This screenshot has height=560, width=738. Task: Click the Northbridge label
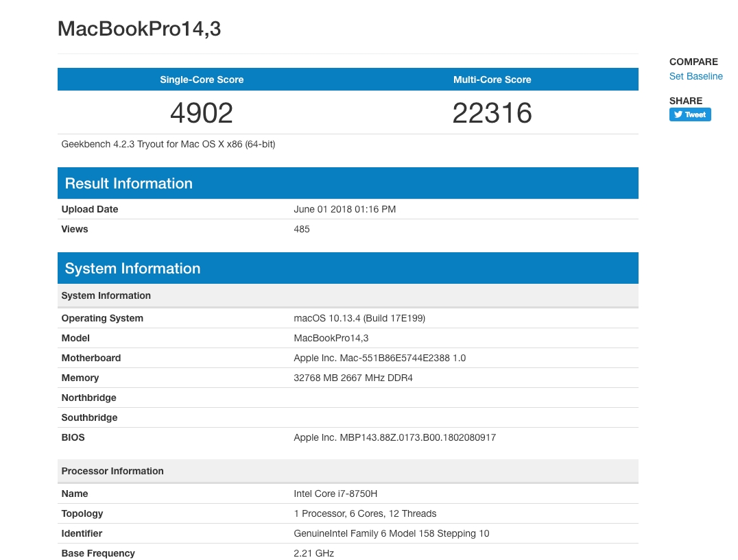88,398
